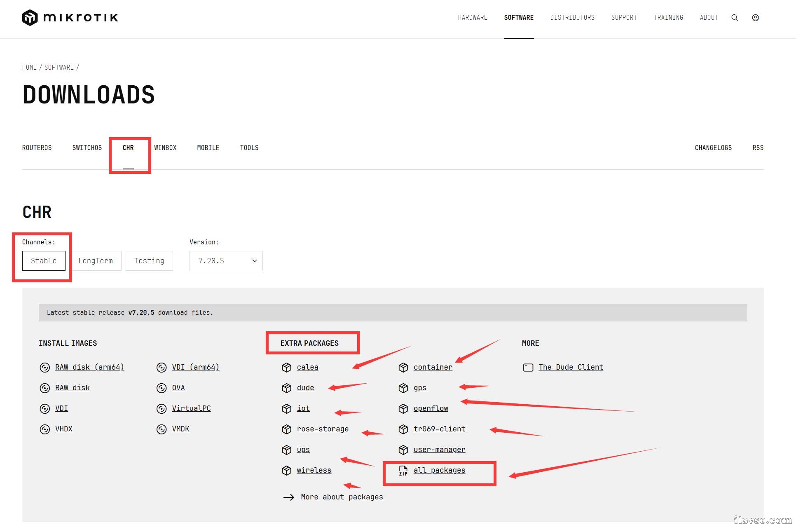Open the user-manager package link
This screenshot has height=532, width=796.
(x=439, y=450)
